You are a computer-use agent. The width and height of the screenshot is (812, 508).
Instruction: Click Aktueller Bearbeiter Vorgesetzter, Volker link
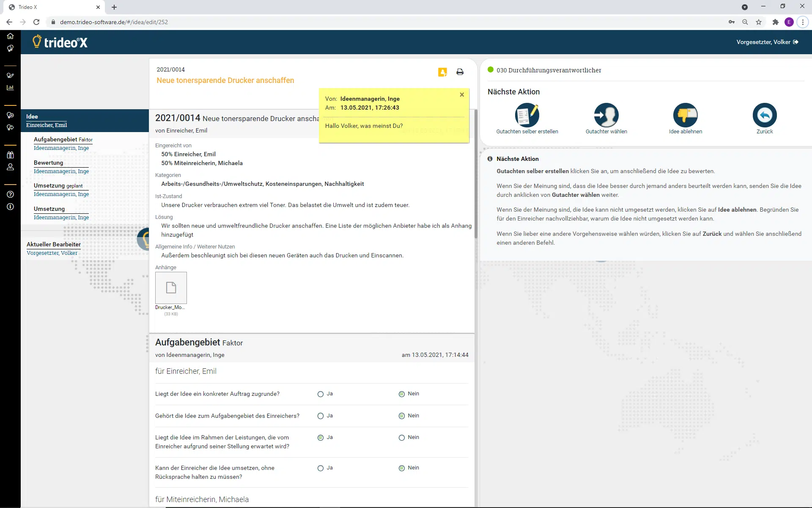(52, 253)
